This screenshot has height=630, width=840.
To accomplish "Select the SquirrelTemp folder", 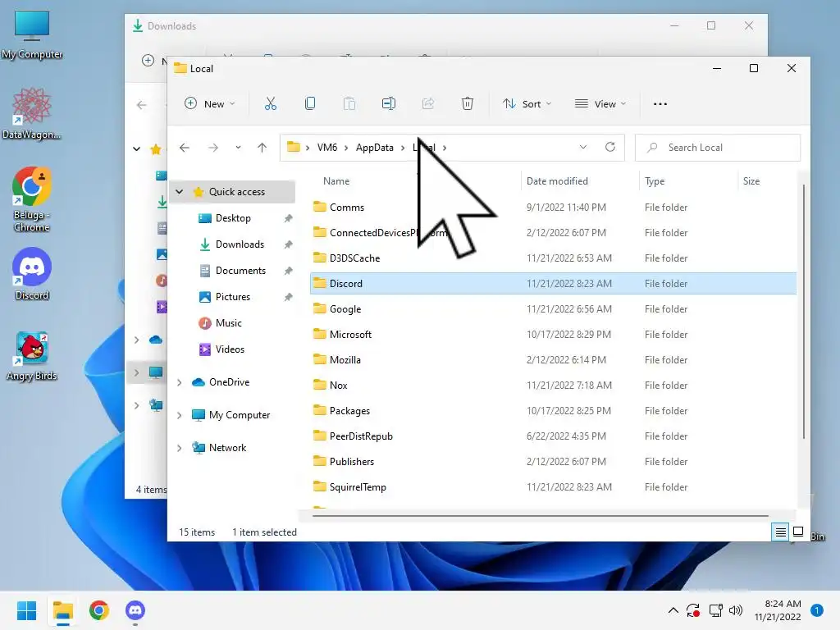I will (x=554, y=487).
